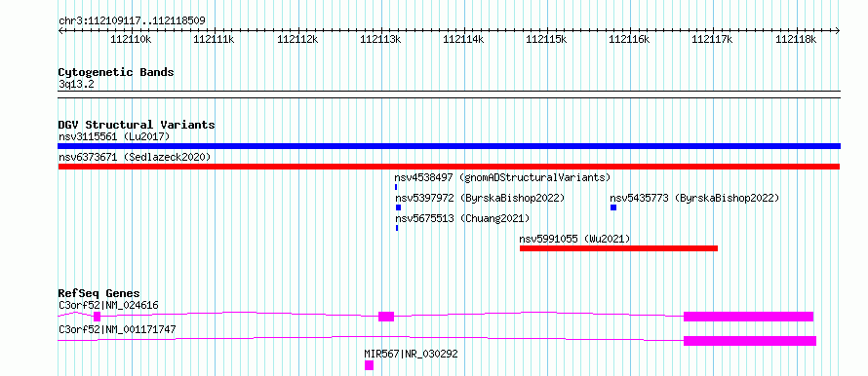Click the DGV Structural Variants track title

137,125
